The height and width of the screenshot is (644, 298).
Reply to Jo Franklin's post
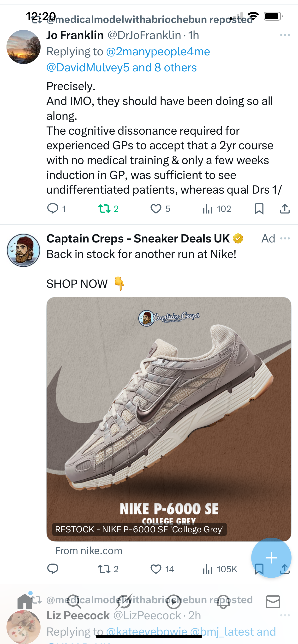coord(53,208)
